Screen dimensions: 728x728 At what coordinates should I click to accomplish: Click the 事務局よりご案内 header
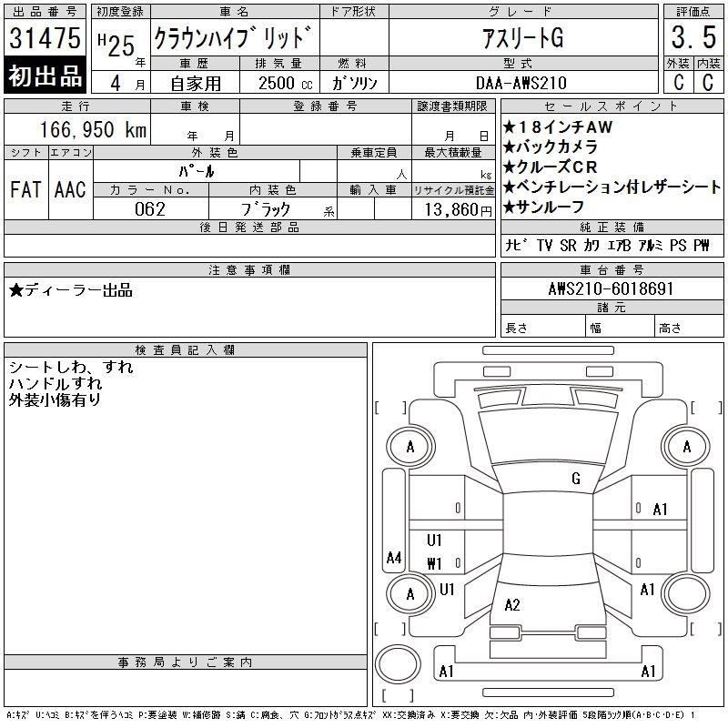[x=186, y=662]
